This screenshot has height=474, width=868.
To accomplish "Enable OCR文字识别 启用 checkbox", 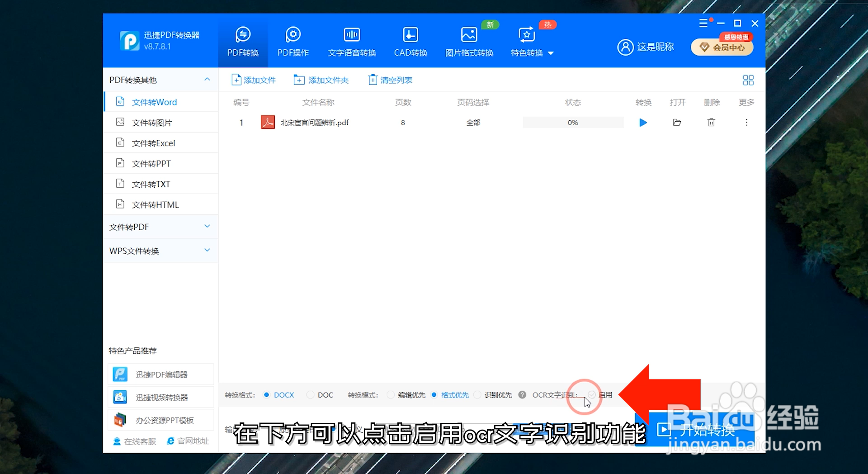I will coord(593,395).
